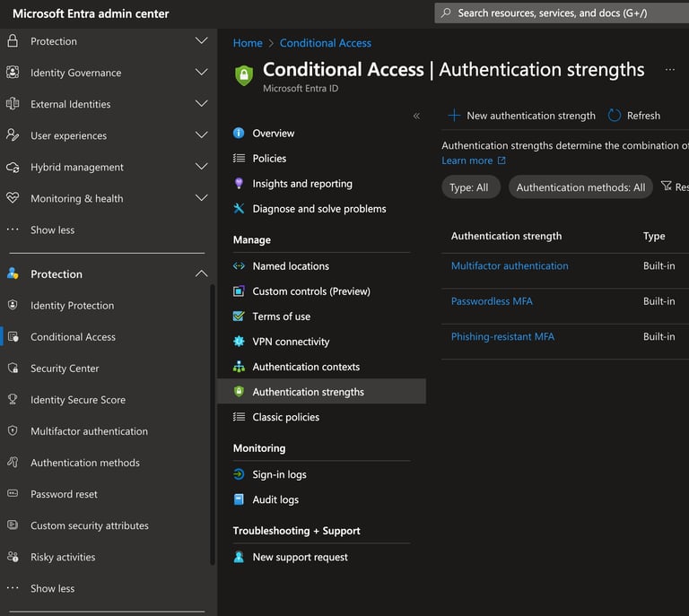Viewport: 689px width, 616px height.
Task: Expand Hybrid management chevron
Action: tap(201, 167)
